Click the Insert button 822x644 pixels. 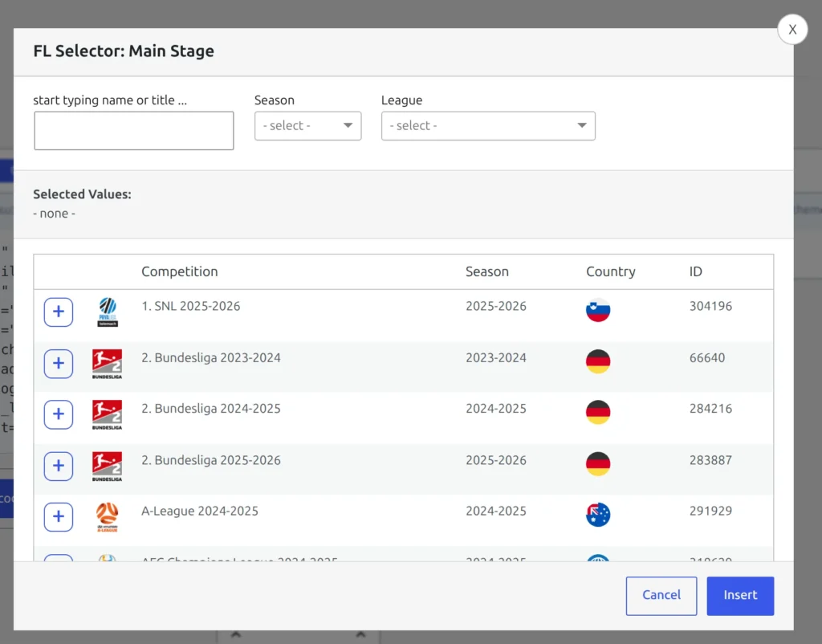(740, 596)
